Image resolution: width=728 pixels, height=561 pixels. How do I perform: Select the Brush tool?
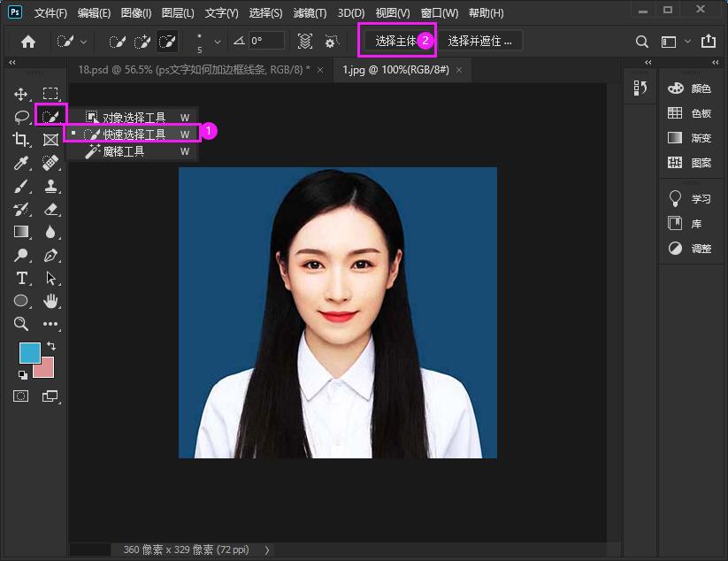21,186
